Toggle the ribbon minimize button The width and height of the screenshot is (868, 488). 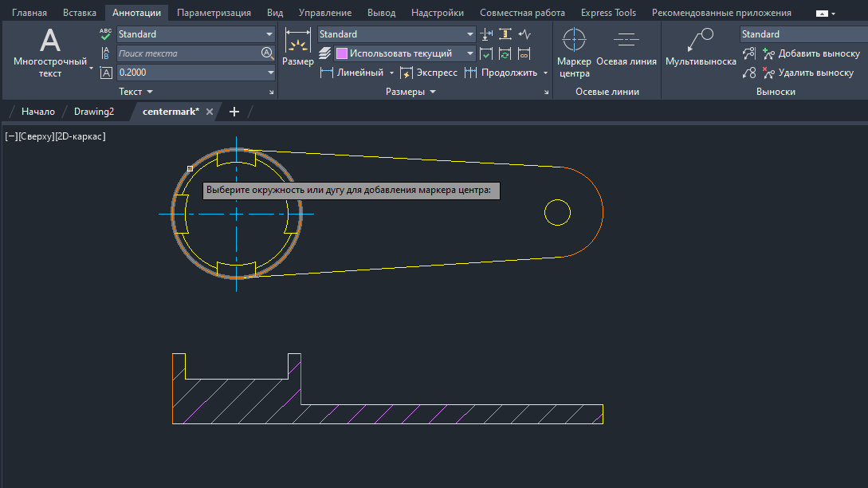point(822,14)
